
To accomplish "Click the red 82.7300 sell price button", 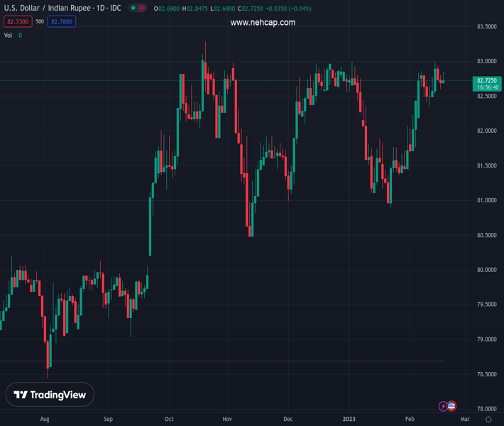I will tap(17, 22).
